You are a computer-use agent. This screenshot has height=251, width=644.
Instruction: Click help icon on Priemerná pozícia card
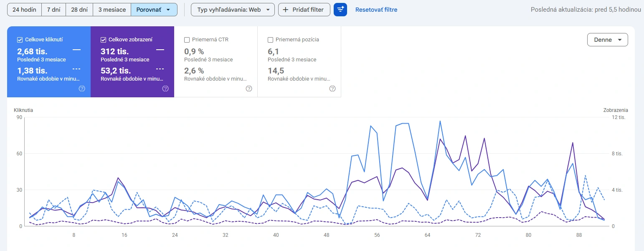point(332,89)
